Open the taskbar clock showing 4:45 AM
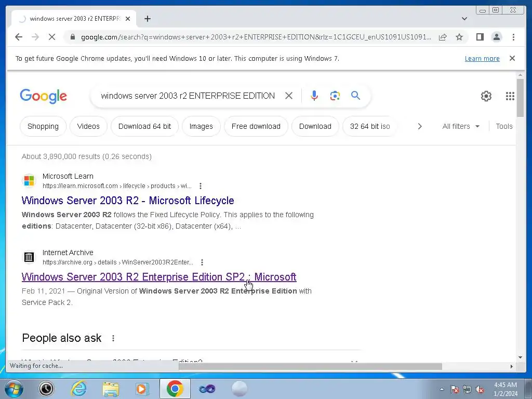The image size is (532, 399). click(x=505, y=389)
